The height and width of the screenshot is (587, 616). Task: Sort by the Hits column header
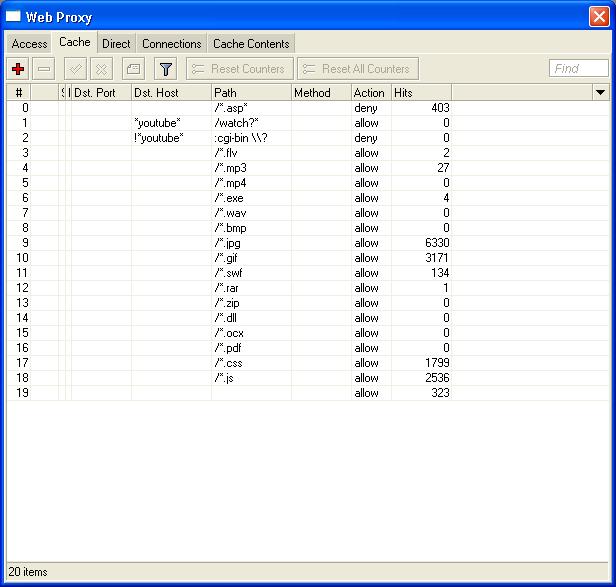422,93
